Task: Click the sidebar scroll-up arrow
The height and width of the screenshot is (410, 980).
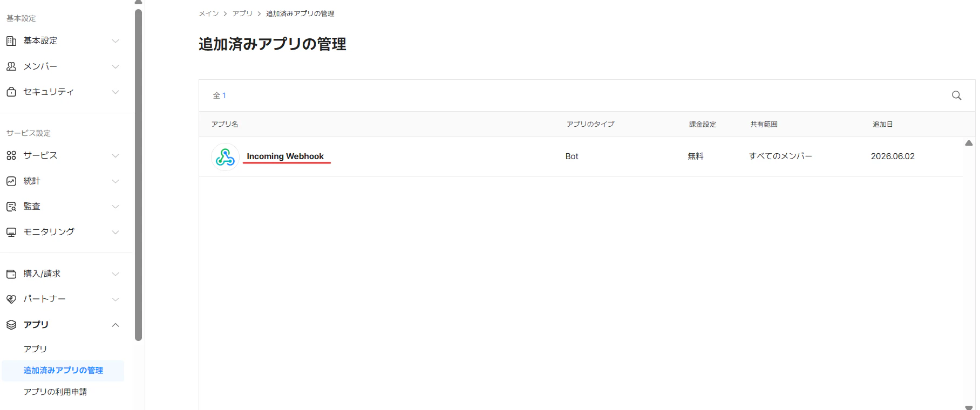Action: click(x=139, y=2)
